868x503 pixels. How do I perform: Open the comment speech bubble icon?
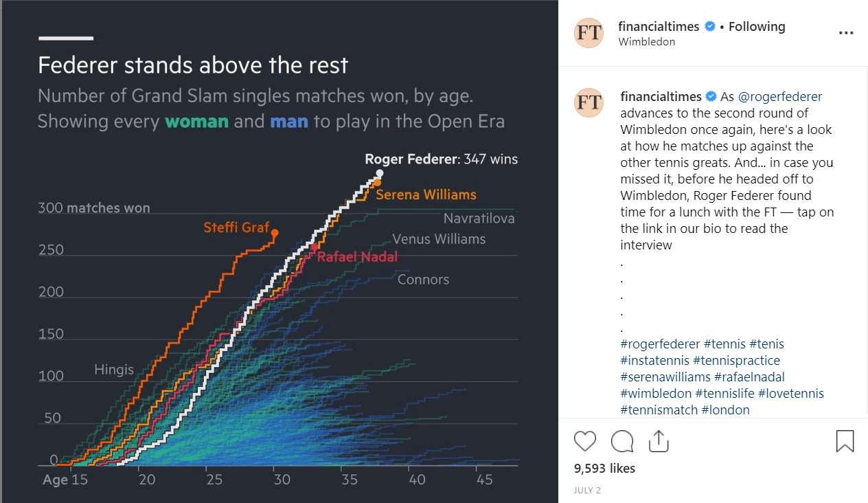[x=622, y=441]
